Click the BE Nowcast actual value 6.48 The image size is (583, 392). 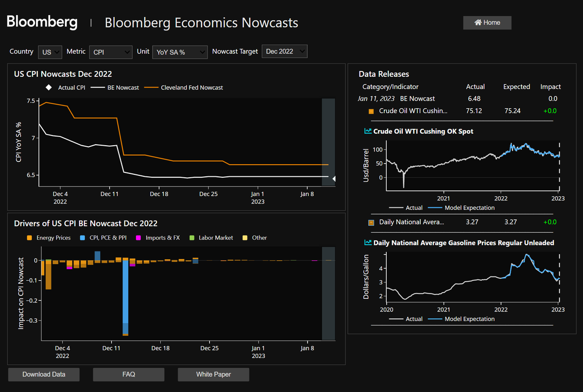click(474, 99)
